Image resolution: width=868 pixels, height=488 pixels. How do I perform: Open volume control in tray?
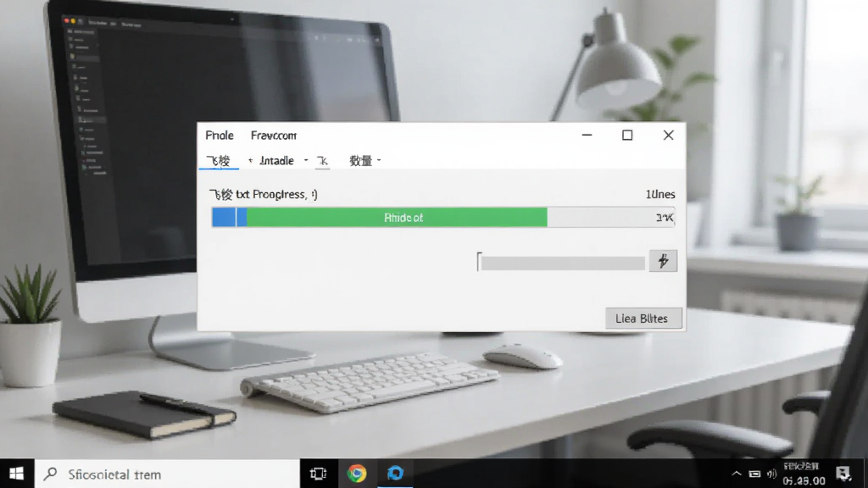(x=771, y=474)
